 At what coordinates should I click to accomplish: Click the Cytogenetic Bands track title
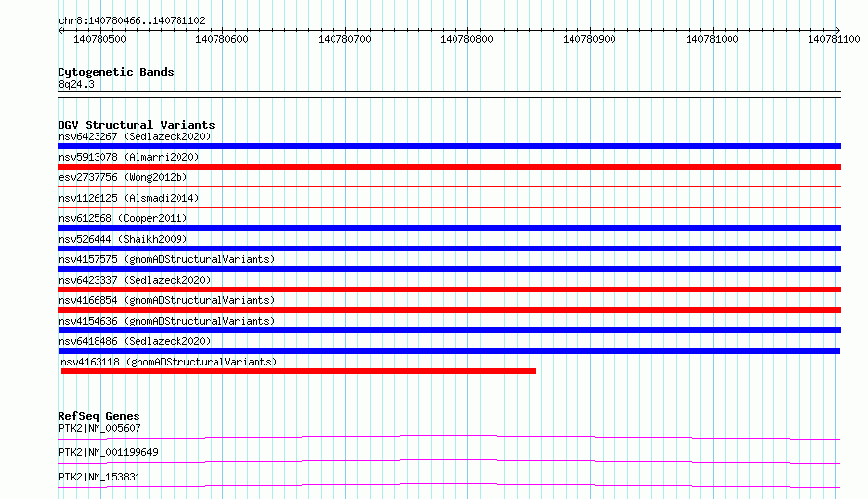(x=116, y=72)
